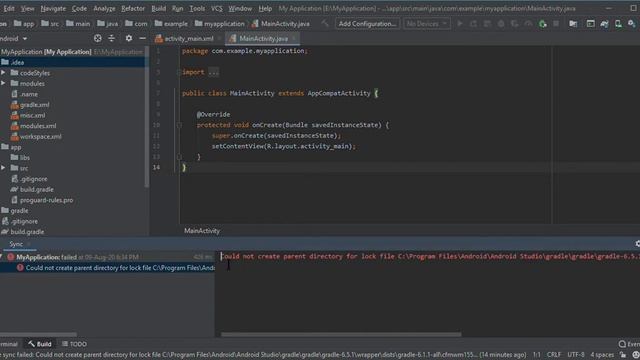Screen dimensions: 640x360
Task: Expand the modules folder
Action: point(3,83)
